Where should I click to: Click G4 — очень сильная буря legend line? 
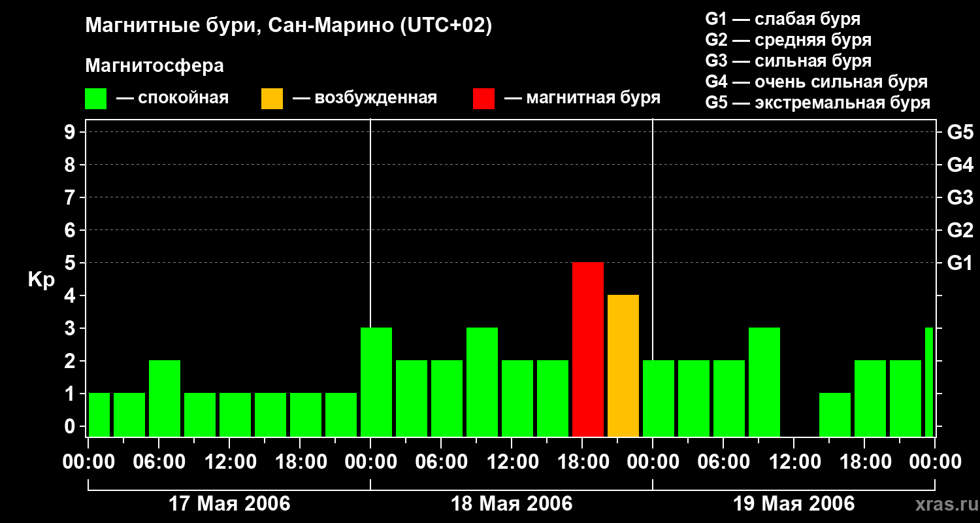(816, 82)
